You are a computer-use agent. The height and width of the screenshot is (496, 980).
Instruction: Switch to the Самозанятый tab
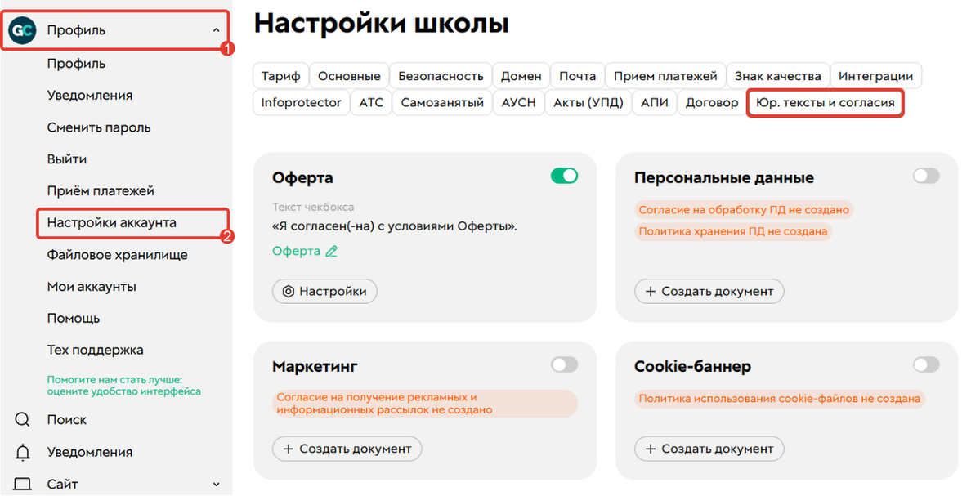(442, 102)
